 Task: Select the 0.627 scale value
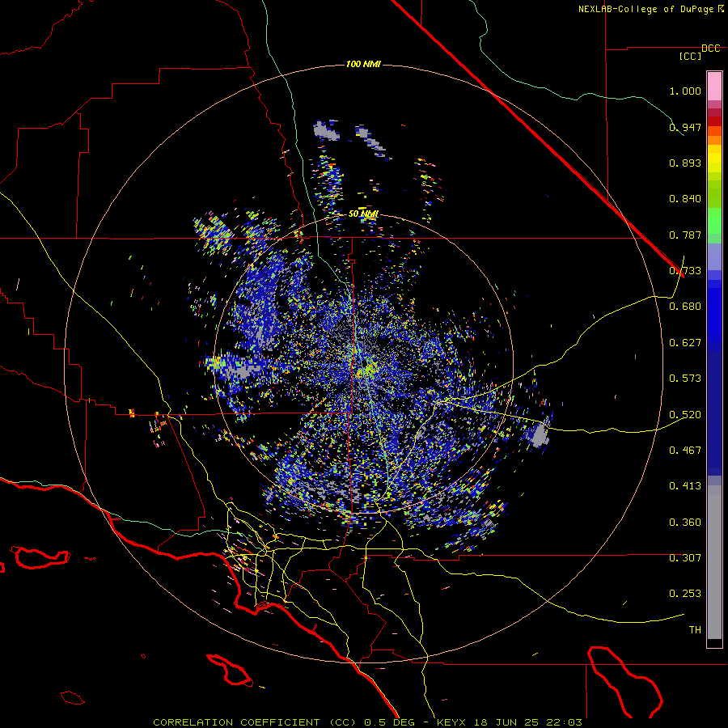click(685, 343)
